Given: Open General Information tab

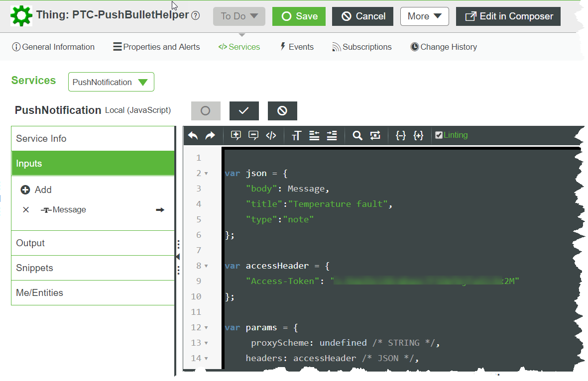Looking at the screenshot, I should point(53,47).
